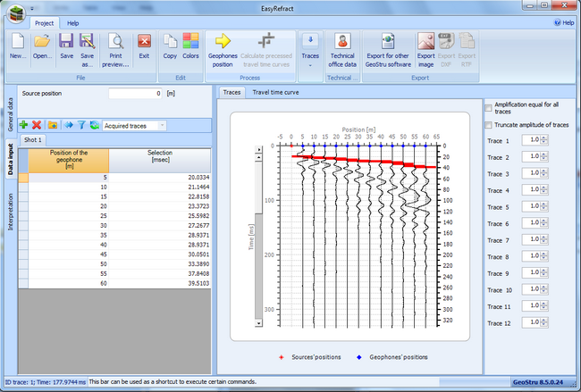
Task: Click the filter funnel icon
Action: click(x=81, y=125)
